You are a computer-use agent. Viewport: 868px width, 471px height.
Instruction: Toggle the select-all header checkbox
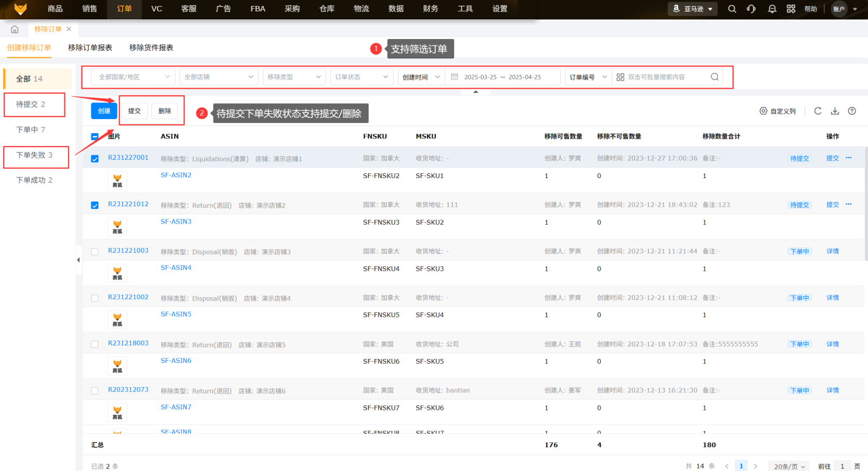(95, 136)
